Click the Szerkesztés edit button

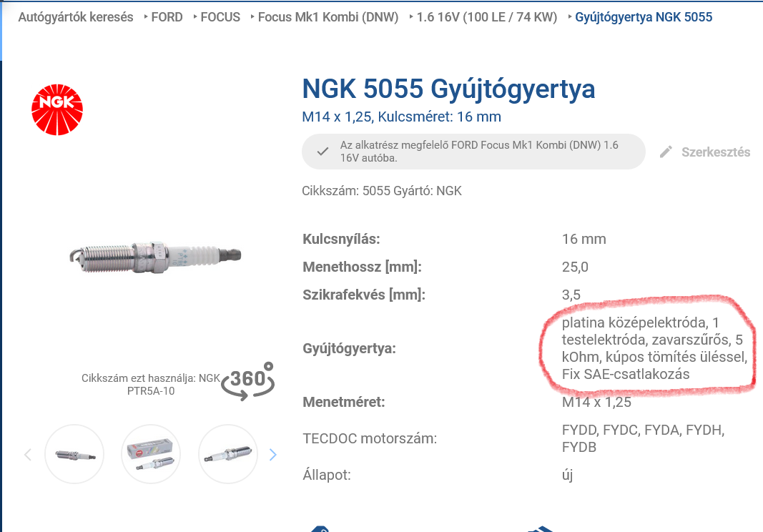(x=705, y=152)
